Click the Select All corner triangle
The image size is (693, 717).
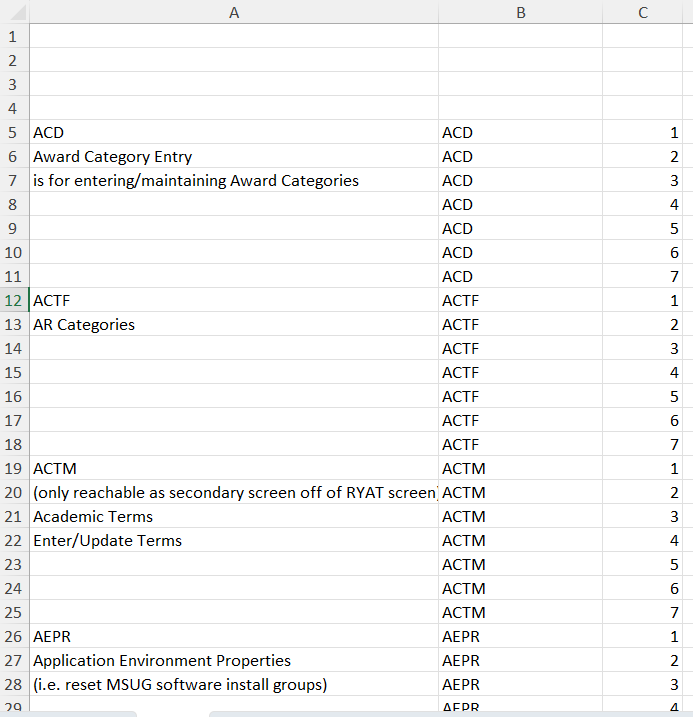(x=14, y=12)
